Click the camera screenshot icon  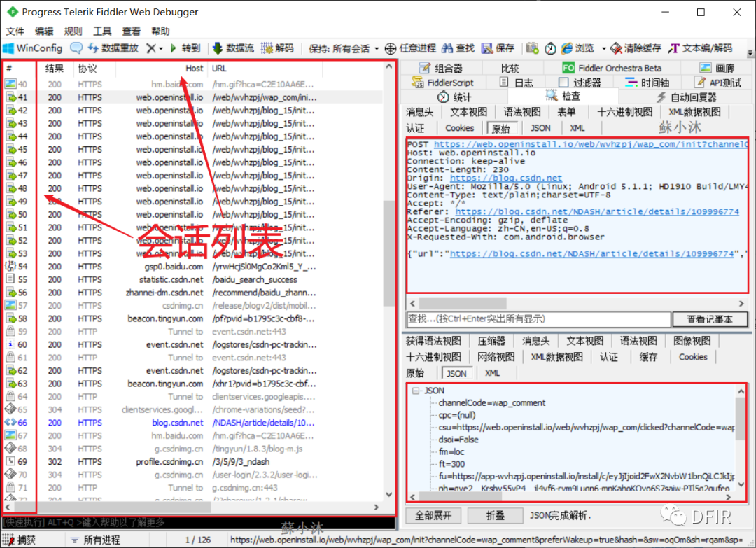pyautogui.click(x=532, y=48)
